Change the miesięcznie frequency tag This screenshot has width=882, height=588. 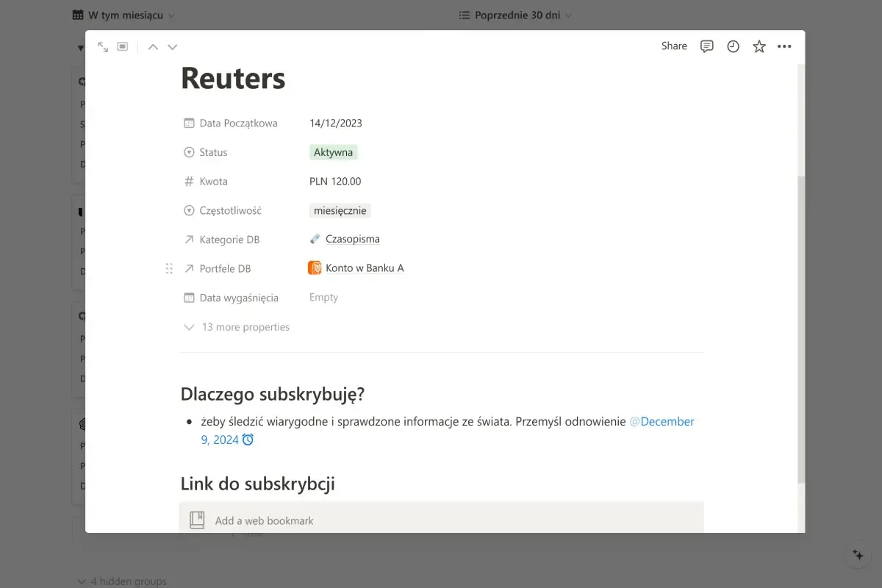tap(340, 210)
